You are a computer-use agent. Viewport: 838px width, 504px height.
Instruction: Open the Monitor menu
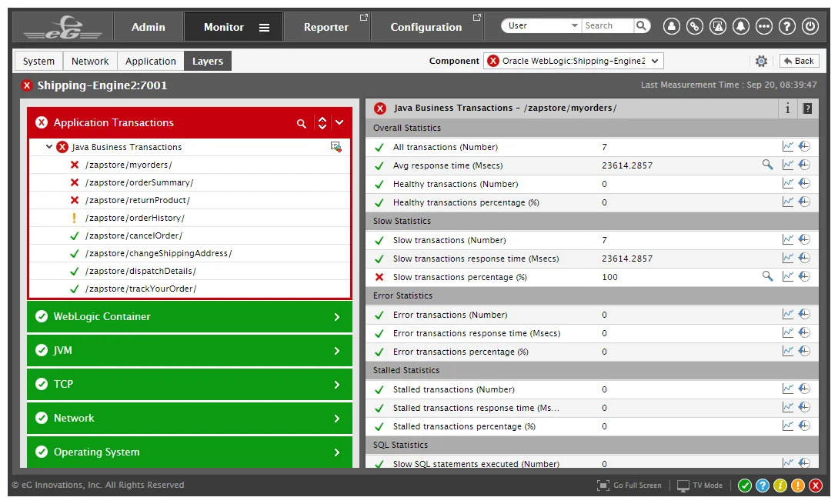tap(223, 27)
